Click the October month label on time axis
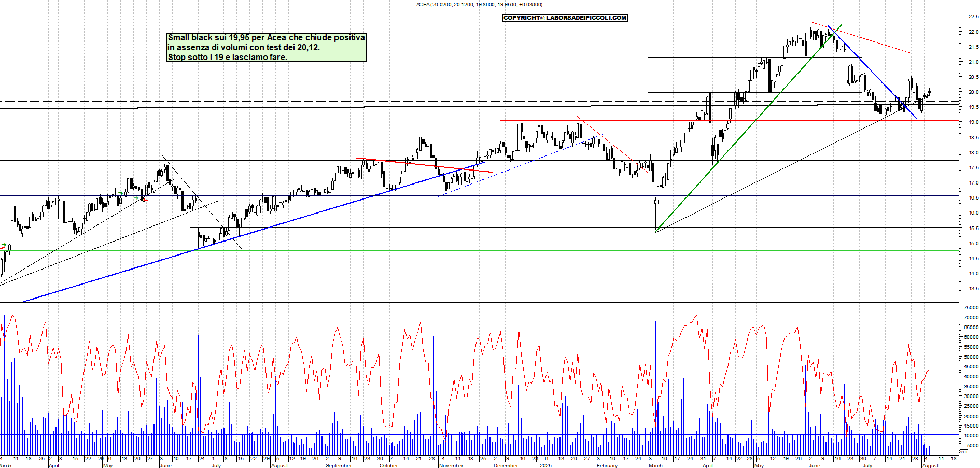Image resolution: width=980 pixels, height=468 pixels. 388,465
